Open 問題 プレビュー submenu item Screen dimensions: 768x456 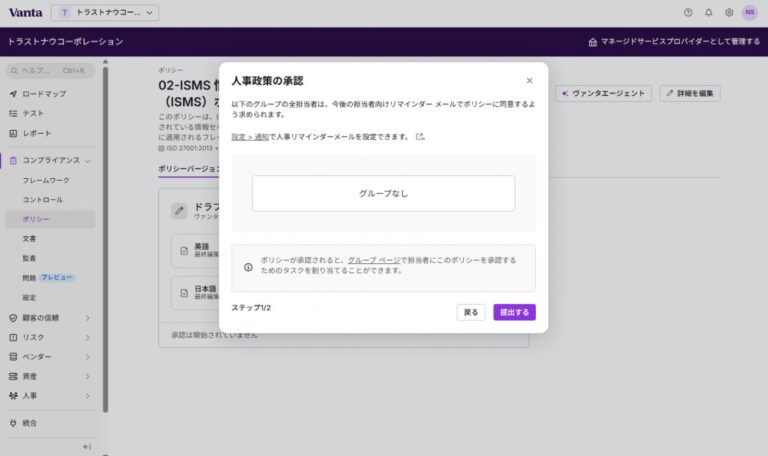point(48,278)
